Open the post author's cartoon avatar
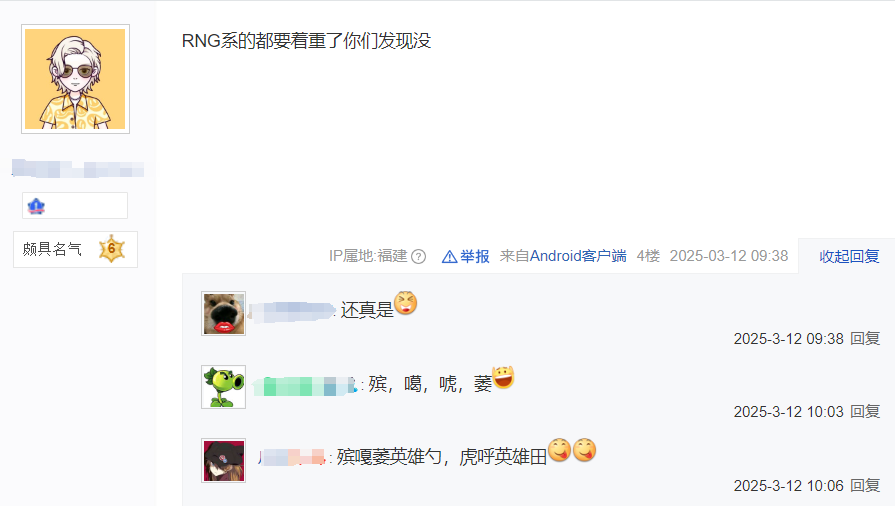The image size is (895, 506). coord(75,79)
